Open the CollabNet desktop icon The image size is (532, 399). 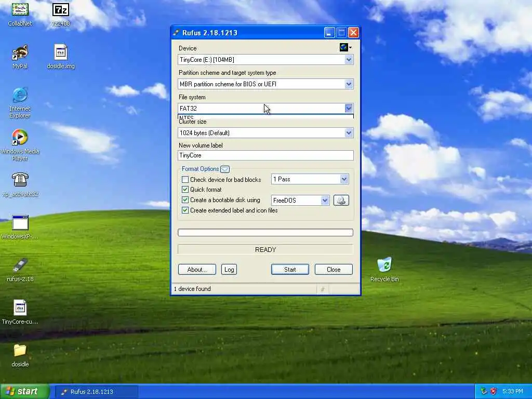[x=20, y=14]
